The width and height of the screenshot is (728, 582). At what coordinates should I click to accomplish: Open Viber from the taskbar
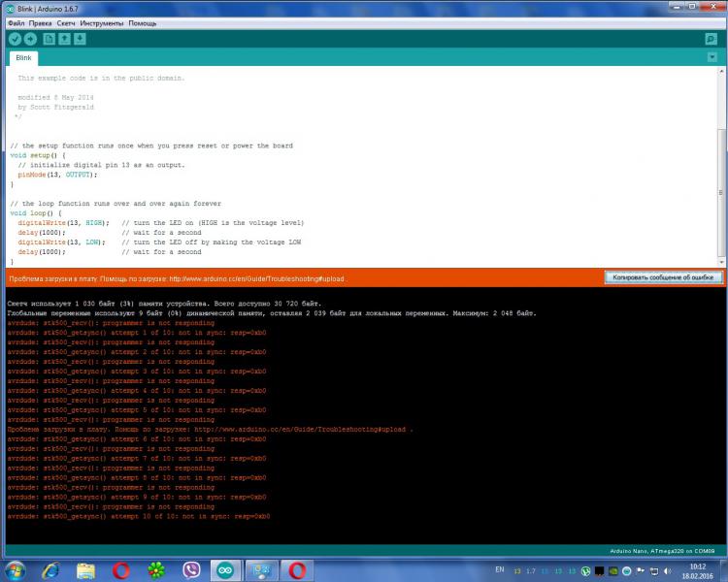pos(191,570)
